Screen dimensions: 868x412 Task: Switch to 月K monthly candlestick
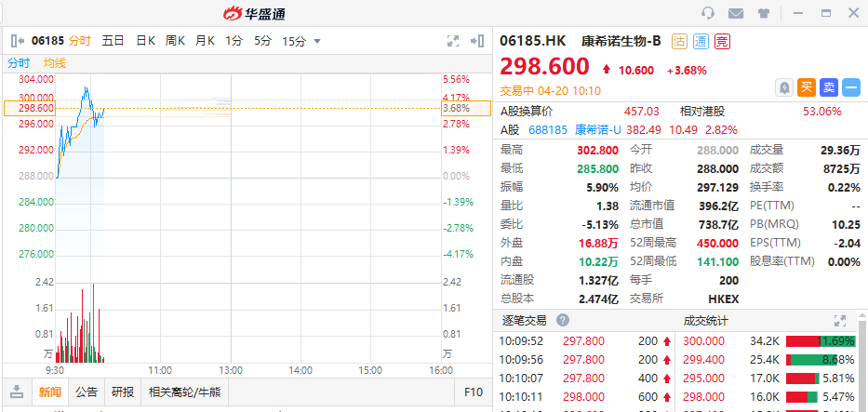(205, 40)
